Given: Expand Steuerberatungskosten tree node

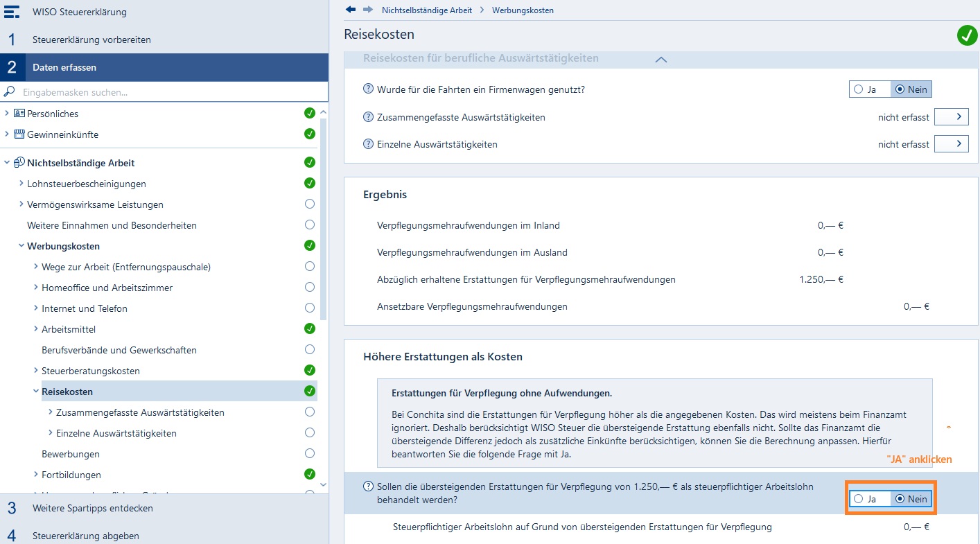Looking at the screenshot, I should (x=36, y=371).
